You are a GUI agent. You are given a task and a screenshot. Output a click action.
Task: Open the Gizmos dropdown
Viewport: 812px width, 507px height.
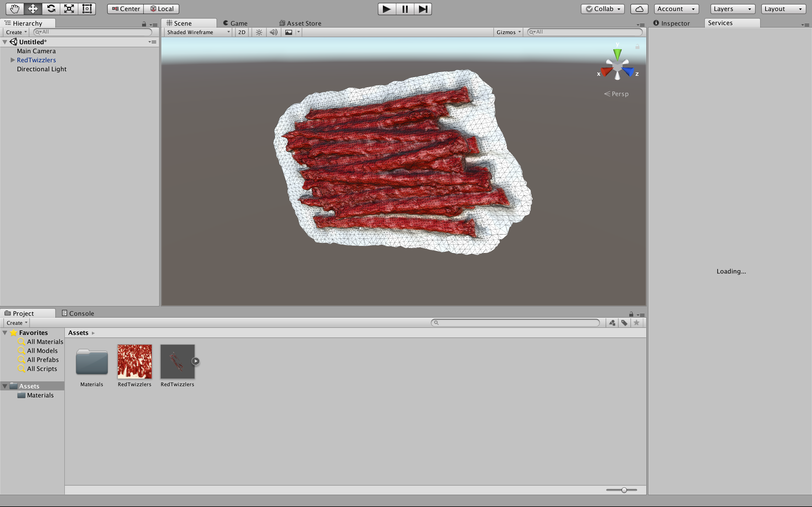point(508,32)
